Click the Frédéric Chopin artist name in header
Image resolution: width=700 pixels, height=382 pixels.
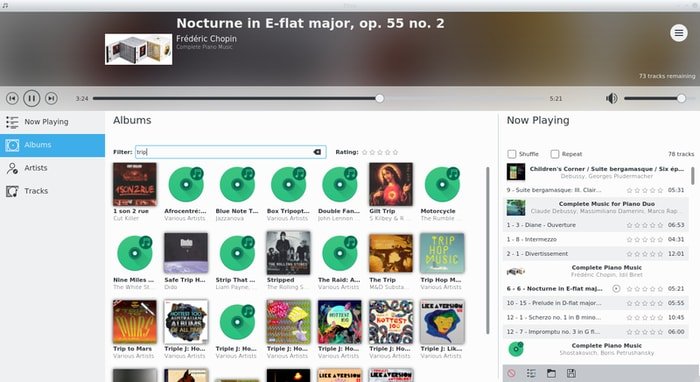click(206, 39)
